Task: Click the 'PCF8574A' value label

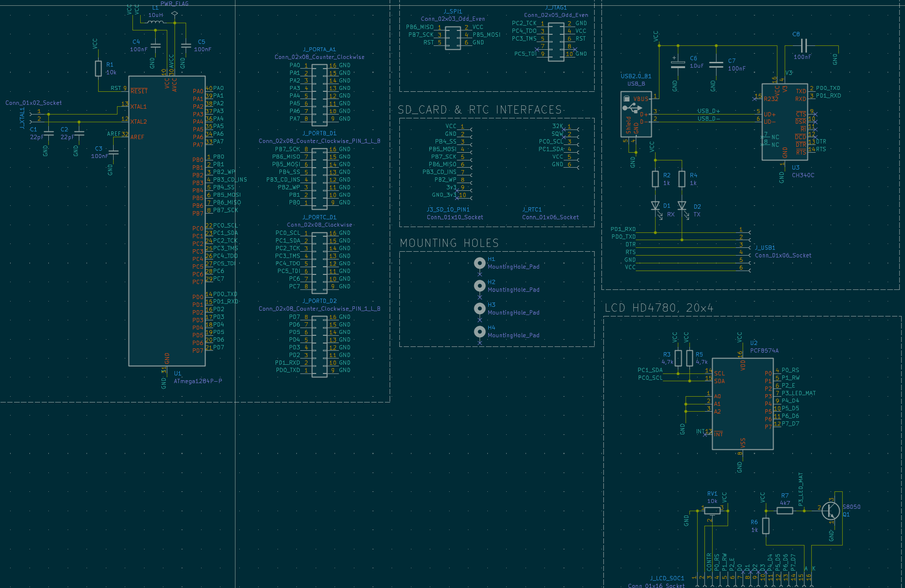Action: 764,351
